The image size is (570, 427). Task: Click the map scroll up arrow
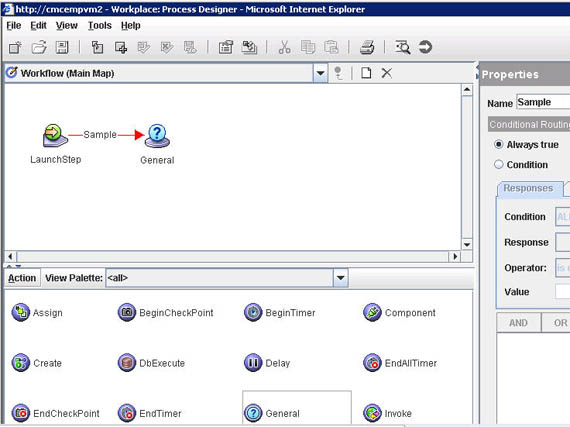[x=467, y=89]
